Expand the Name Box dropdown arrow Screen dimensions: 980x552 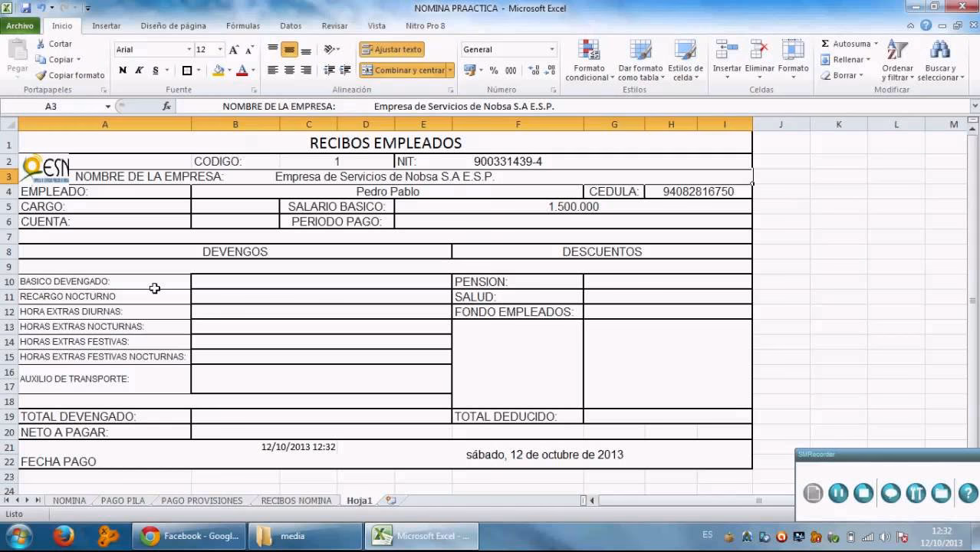(x=107, y=107)
